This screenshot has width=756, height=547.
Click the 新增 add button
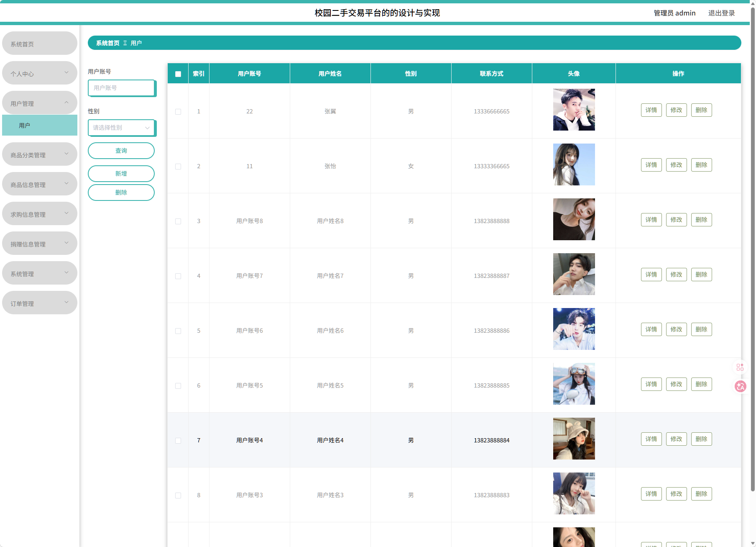point(121,174)
